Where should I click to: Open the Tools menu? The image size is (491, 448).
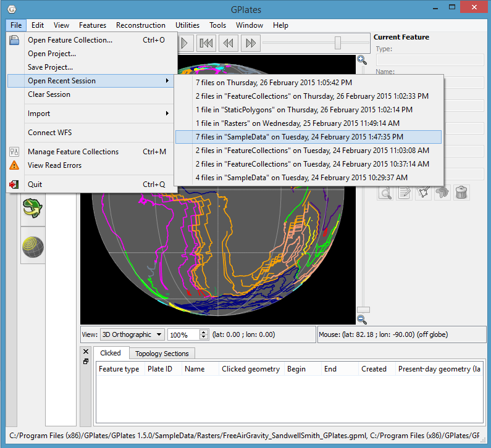(217, 25)
